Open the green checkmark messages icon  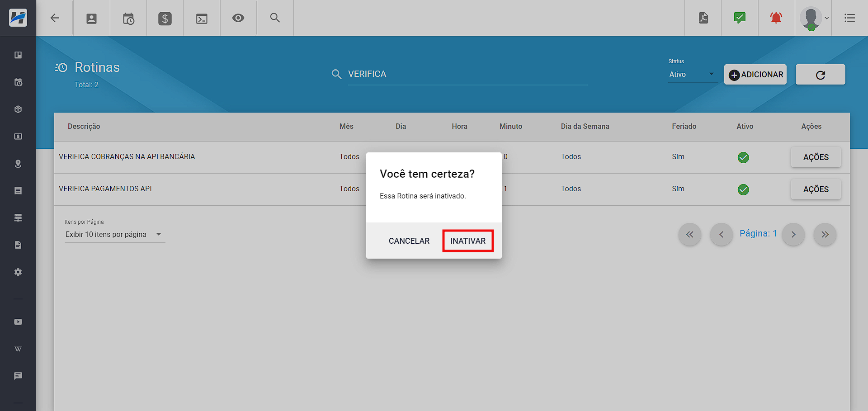[x=740, y=18]
